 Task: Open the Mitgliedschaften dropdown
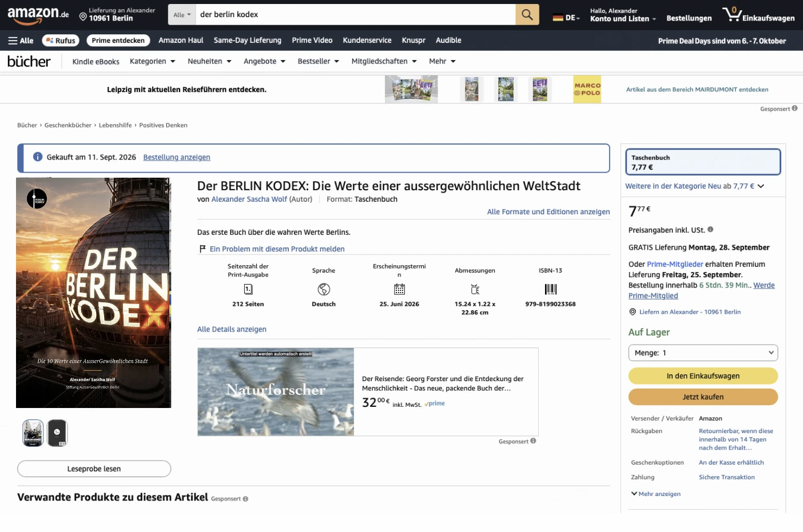tap(384, 61)
